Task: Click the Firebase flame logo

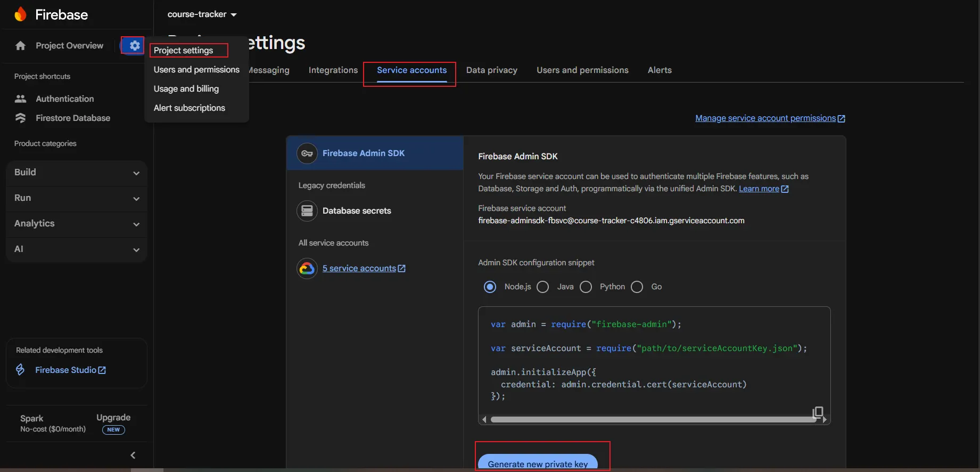Action: pyautogui.click(x=20, y=14)
